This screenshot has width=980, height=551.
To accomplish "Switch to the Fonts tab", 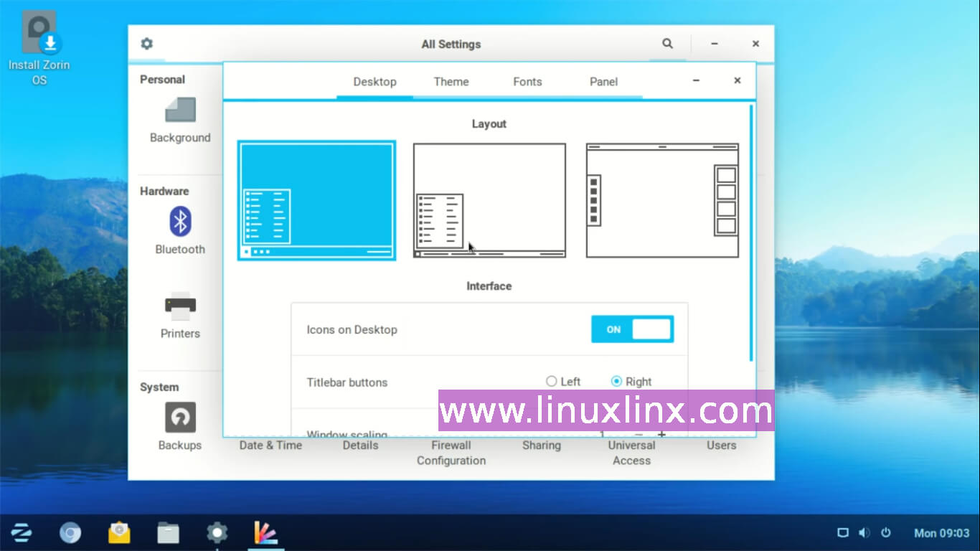I will point(527,82).
